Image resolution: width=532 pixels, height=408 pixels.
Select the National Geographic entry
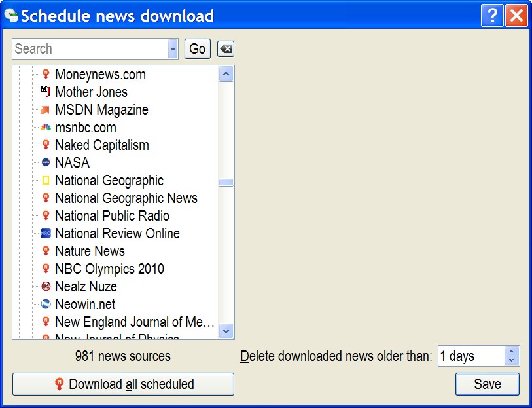pos(109,180)
